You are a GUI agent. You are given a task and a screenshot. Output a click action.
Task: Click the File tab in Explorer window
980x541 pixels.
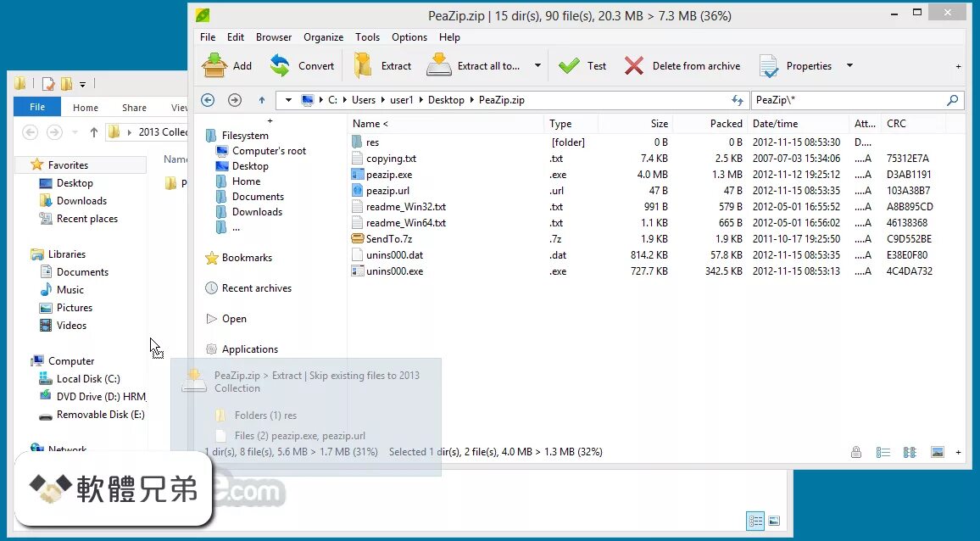point(36,107)
